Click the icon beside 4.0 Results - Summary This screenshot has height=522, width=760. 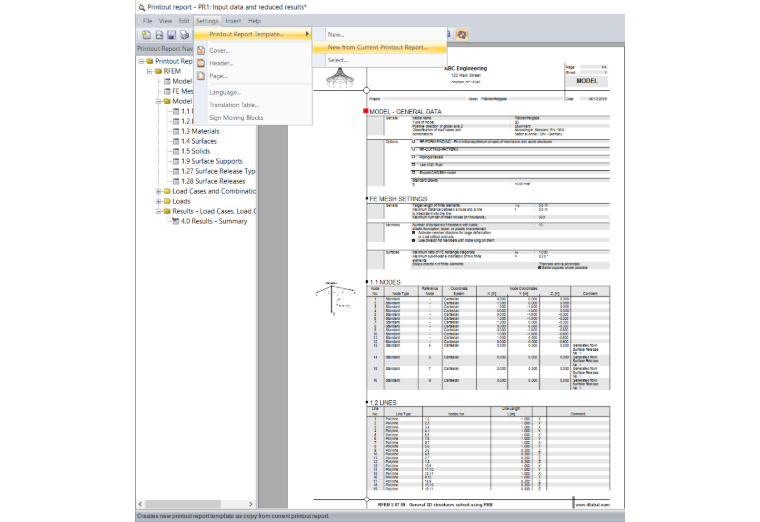[176, 221]
